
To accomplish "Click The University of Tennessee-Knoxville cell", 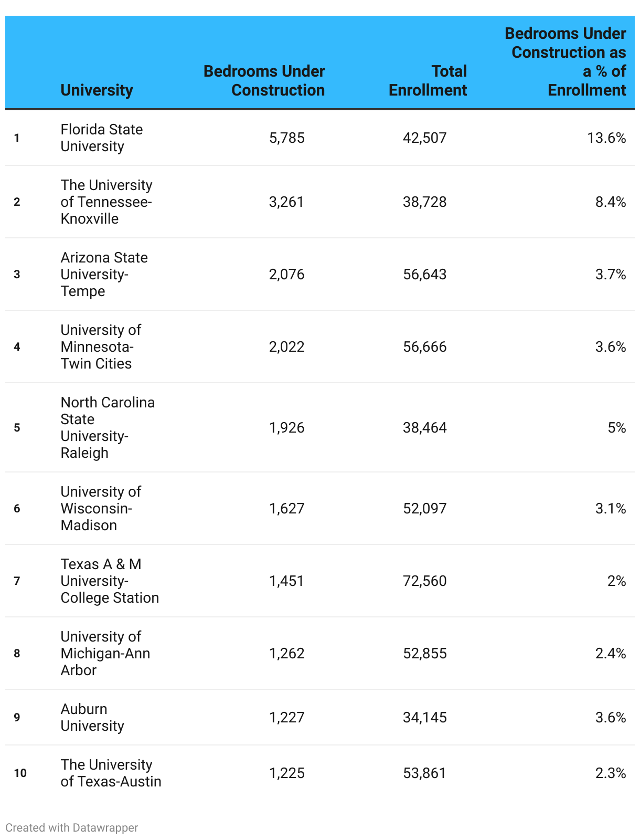I will click(x=106, y=202).
